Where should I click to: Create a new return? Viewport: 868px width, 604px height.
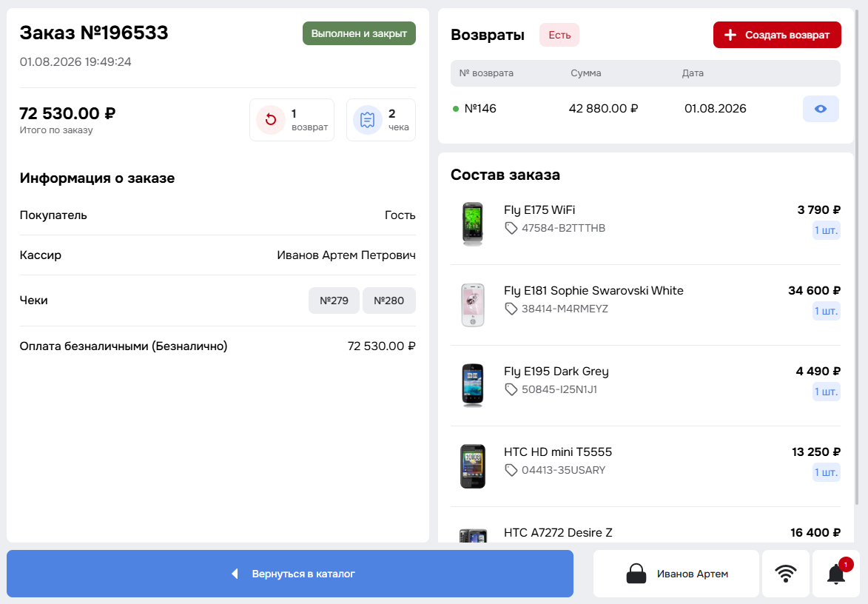[777, 35]
